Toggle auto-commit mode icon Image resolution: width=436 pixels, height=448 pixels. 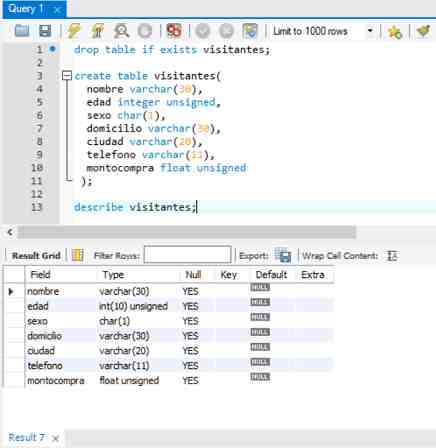coord(250,31)
